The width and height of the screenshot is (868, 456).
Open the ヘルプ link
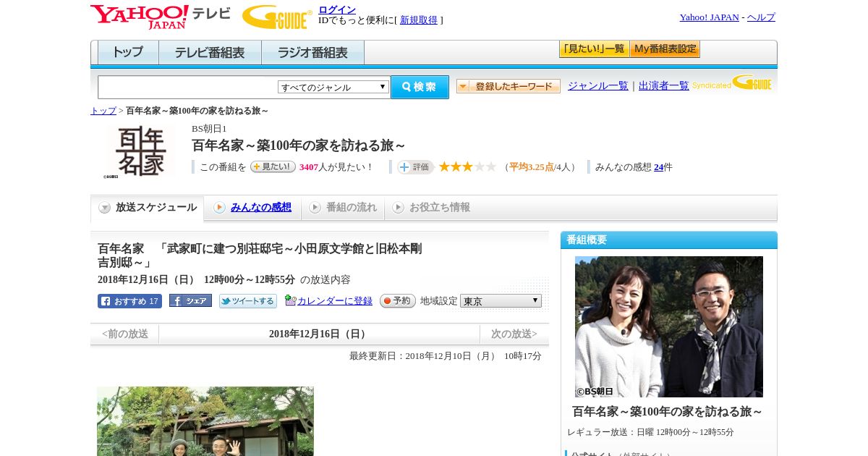tap(761, 17)
